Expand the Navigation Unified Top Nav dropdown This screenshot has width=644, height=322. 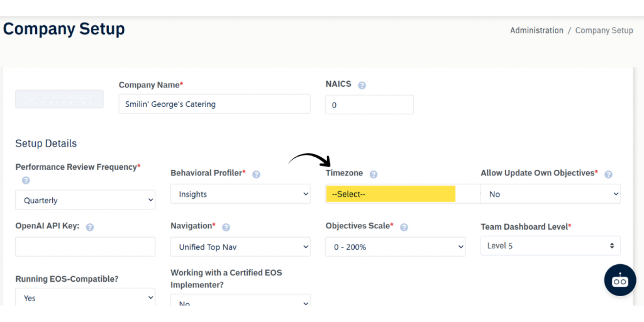pos(240,247)
